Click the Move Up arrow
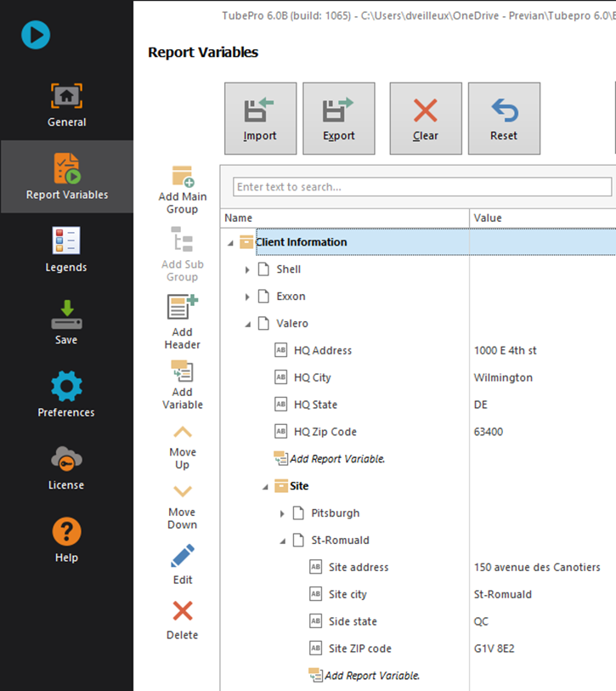616x691 pixels. coord(182,433)
